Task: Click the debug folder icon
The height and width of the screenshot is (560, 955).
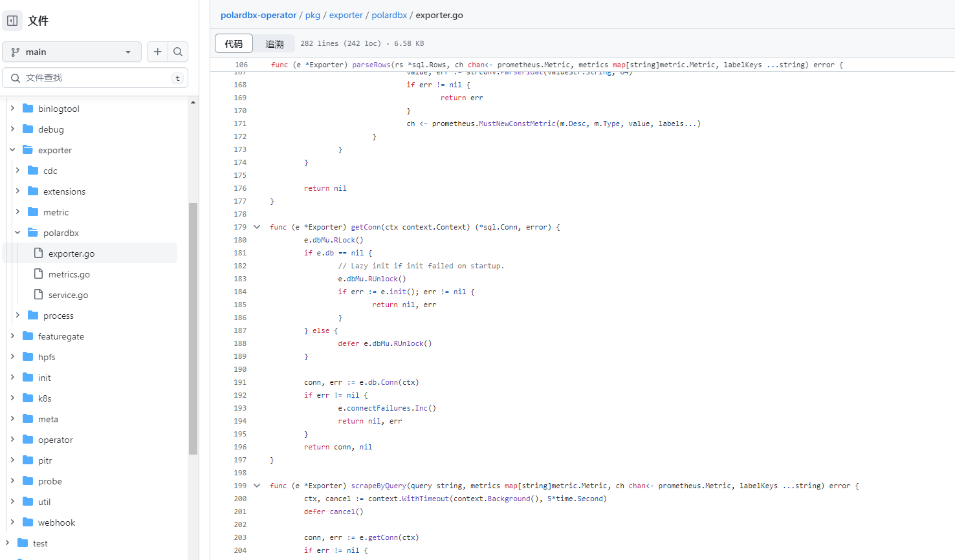Action: [x=28, y=129]
